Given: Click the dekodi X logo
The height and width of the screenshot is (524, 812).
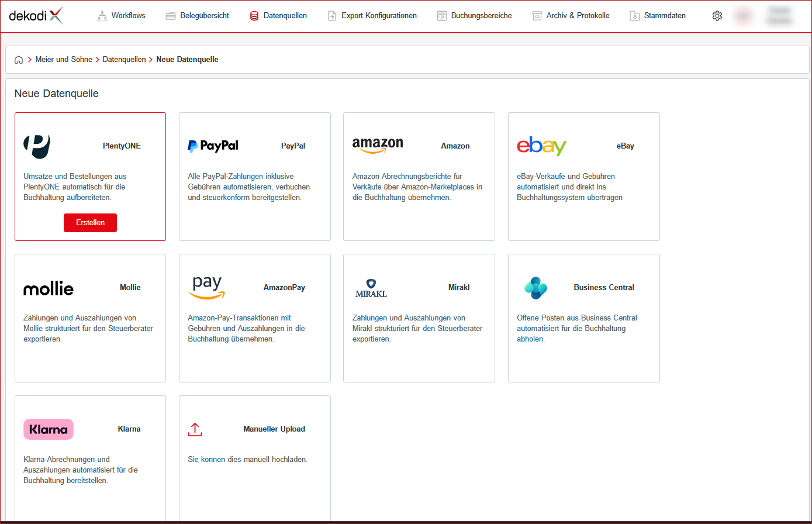Looking at the screenshot, I should pos(36,16).
